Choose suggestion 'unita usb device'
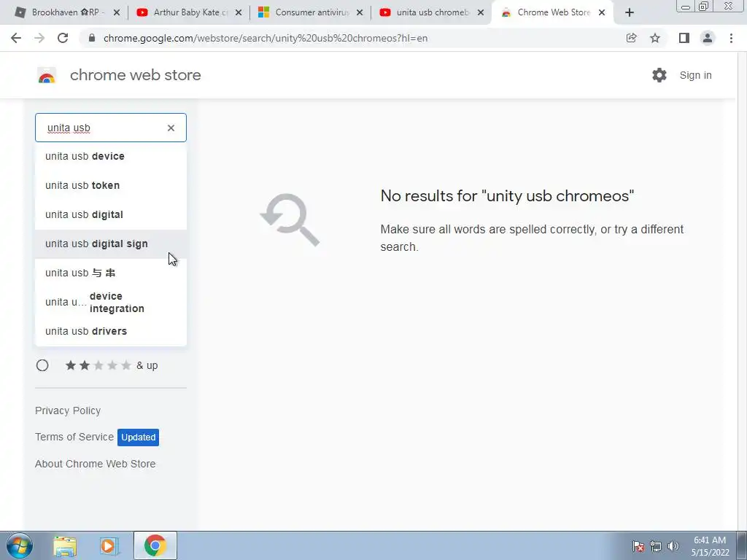This screenshot has height=560, width=747. coord(111,156)
